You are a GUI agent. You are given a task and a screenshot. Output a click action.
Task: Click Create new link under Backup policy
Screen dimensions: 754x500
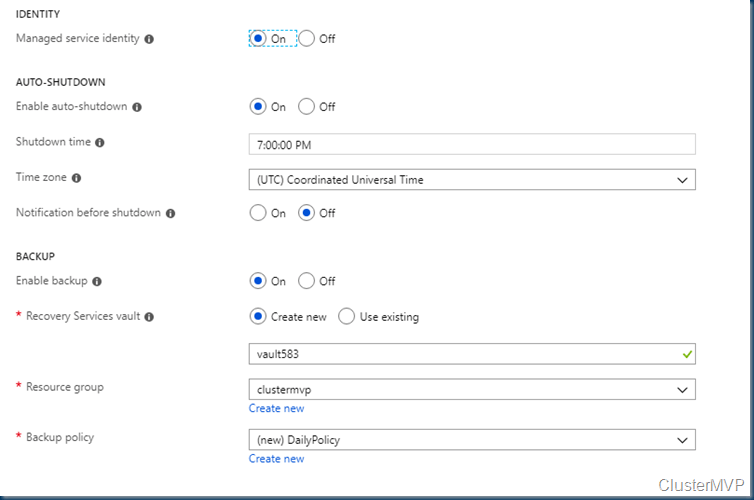[x=276, y=459]
